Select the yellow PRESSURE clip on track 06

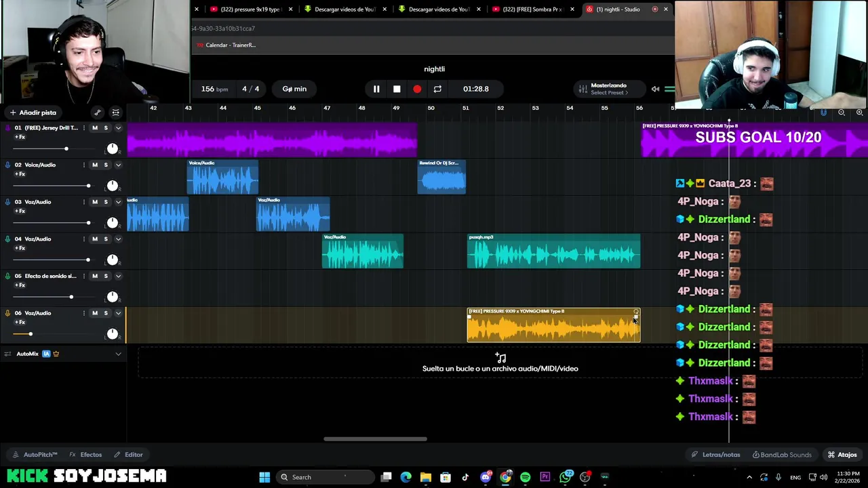click(553, 325)
